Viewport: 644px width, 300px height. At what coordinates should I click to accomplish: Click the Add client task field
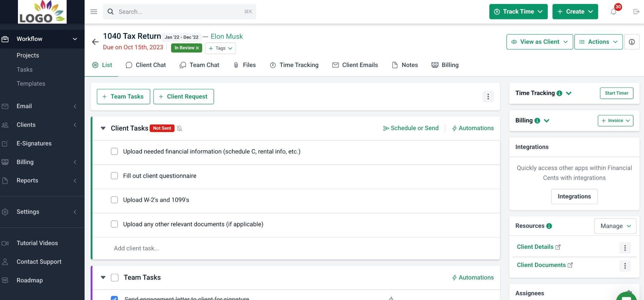296,248
